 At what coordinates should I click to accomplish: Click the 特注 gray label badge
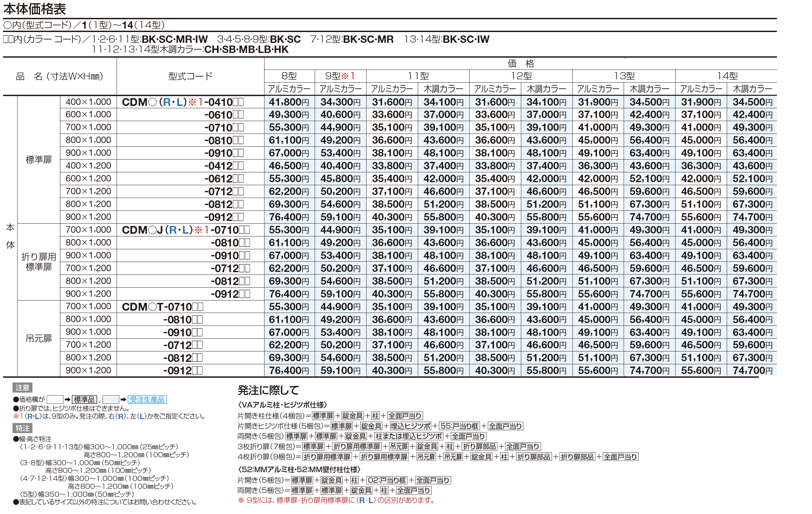click(22, 428)
